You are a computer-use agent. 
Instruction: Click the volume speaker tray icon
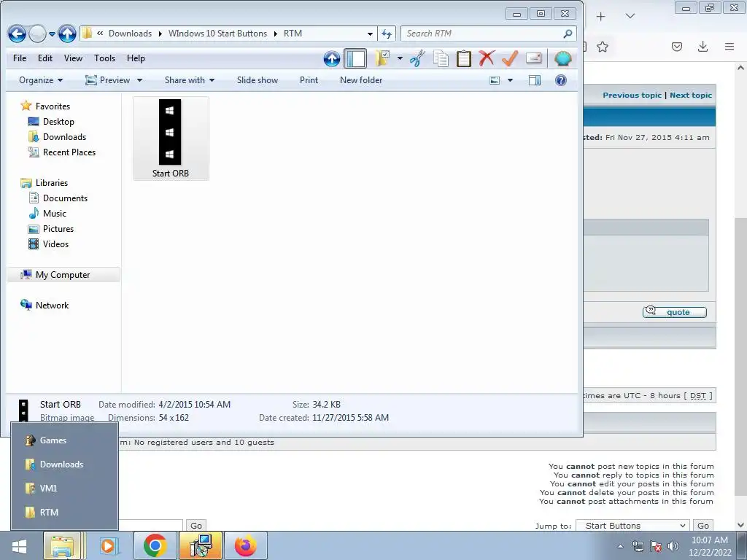tap(673, 545)
